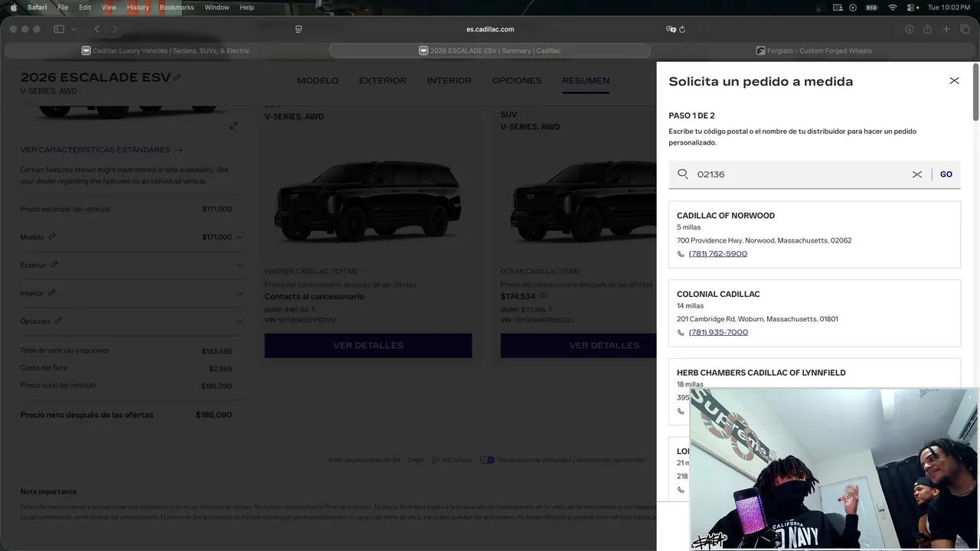This screenshot has height=551, width=980.
Task: Open Safari downloads icon
Action: point(910,29)
